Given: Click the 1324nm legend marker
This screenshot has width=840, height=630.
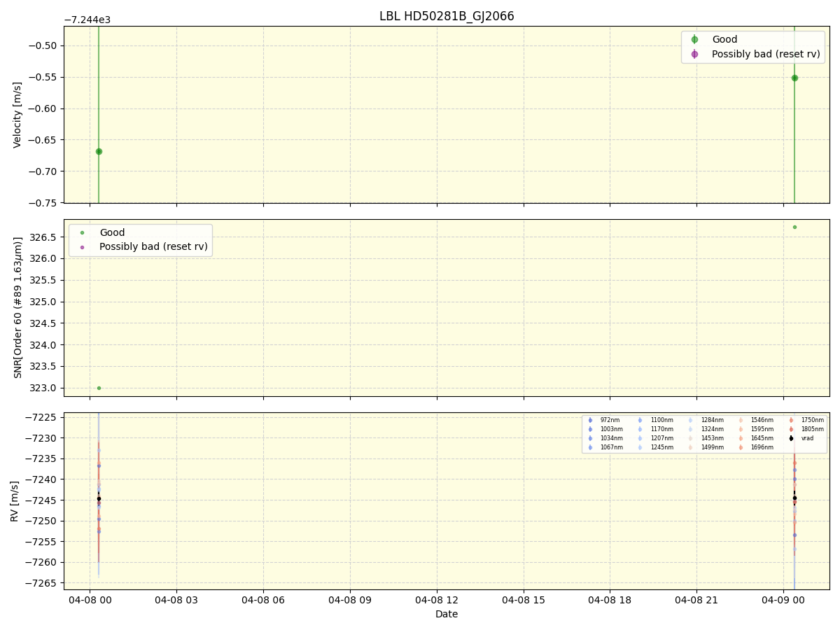Looking at the screenshot, I should tap(690, 429).
